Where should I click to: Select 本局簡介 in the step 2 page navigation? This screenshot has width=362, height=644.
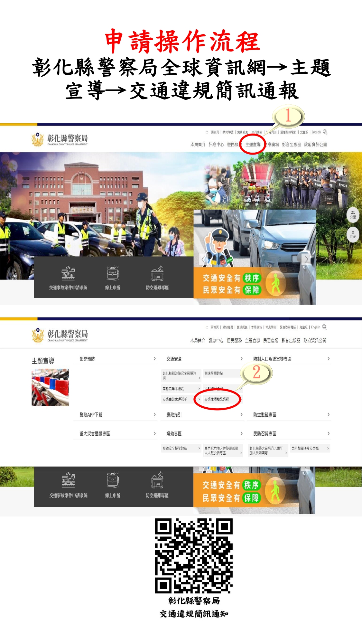coord(198,340)
